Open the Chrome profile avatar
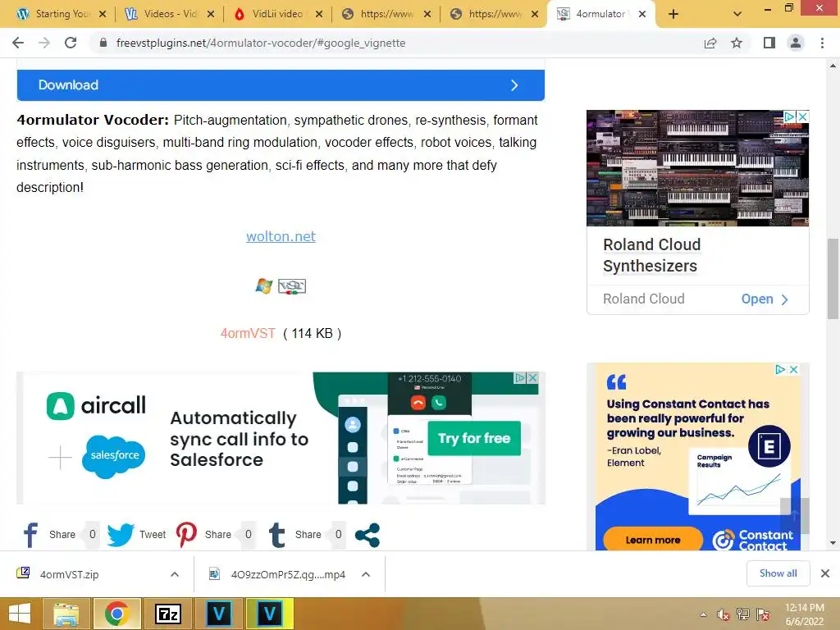Image resolution: width=840 pixels, height=630 pixels. coord(796,43)
